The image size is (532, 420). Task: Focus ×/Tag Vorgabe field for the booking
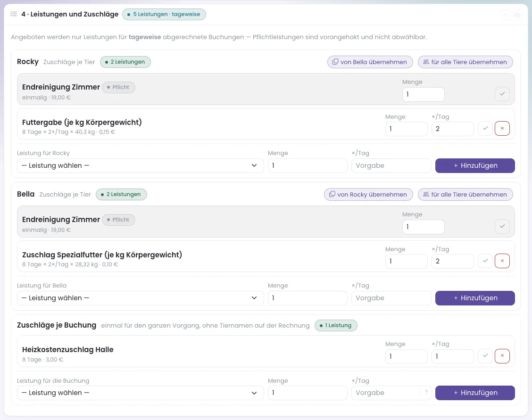[391, 393]
